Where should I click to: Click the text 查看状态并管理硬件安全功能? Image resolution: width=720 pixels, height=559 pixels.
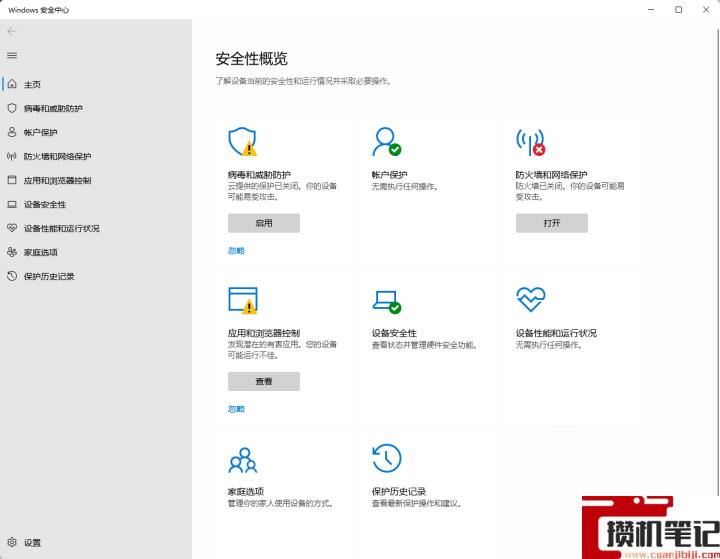coord(424,345)
